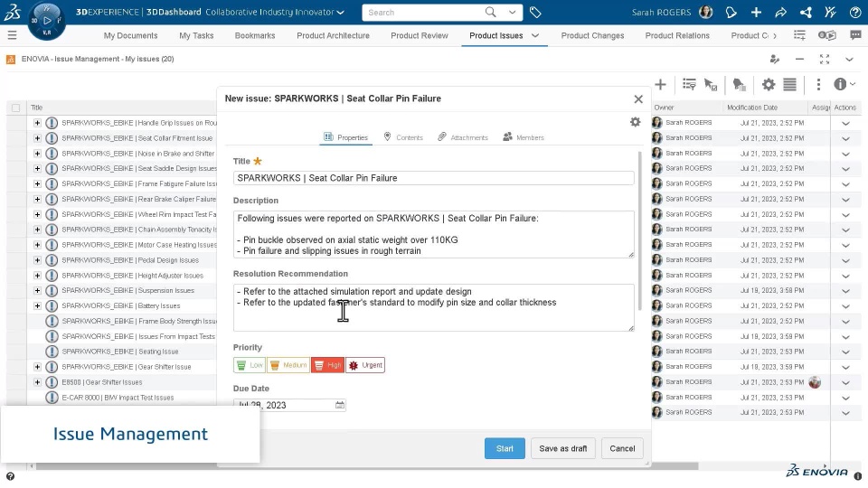Show more tabs with right chevron
The height and width of the screenshot is (488, 868).
775,36
